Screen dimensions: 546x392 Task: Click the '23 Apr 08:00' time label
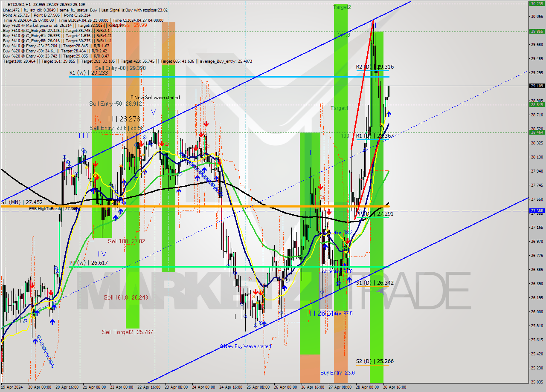pyautogui.click(x=176, y=387)
